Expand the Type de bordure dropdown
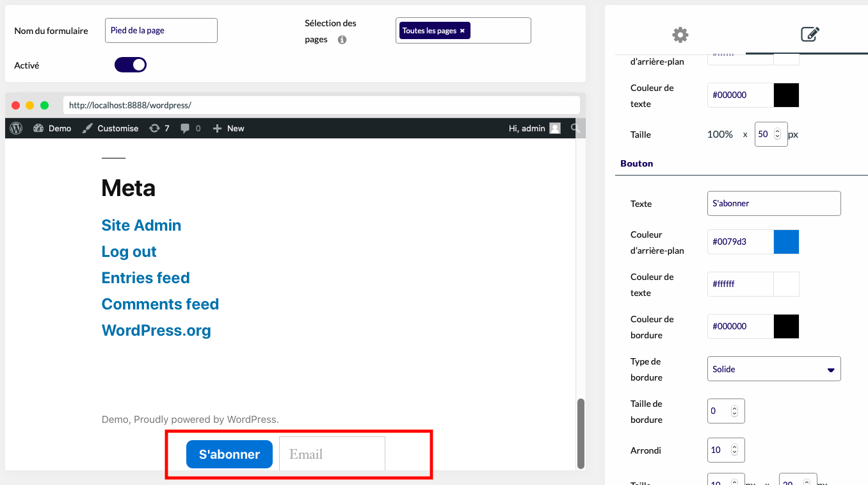Image resolution: width=868 pixels, height=485 pixels. (x=774, y=369)
